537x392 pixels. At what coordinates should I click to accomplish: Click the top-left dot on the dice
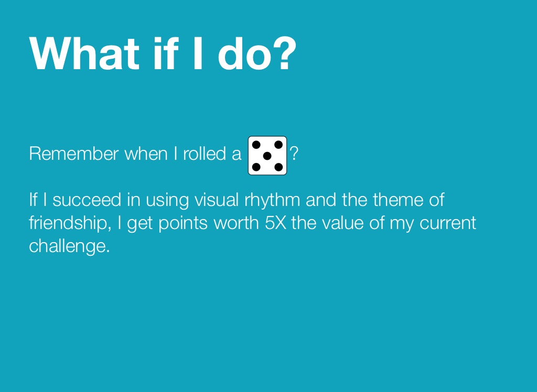[x=256, y=144]
